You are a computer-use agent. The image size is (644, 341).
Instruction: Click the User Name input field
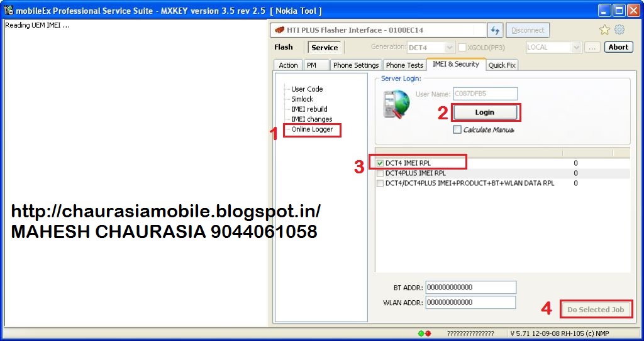(x=485, y=94)
